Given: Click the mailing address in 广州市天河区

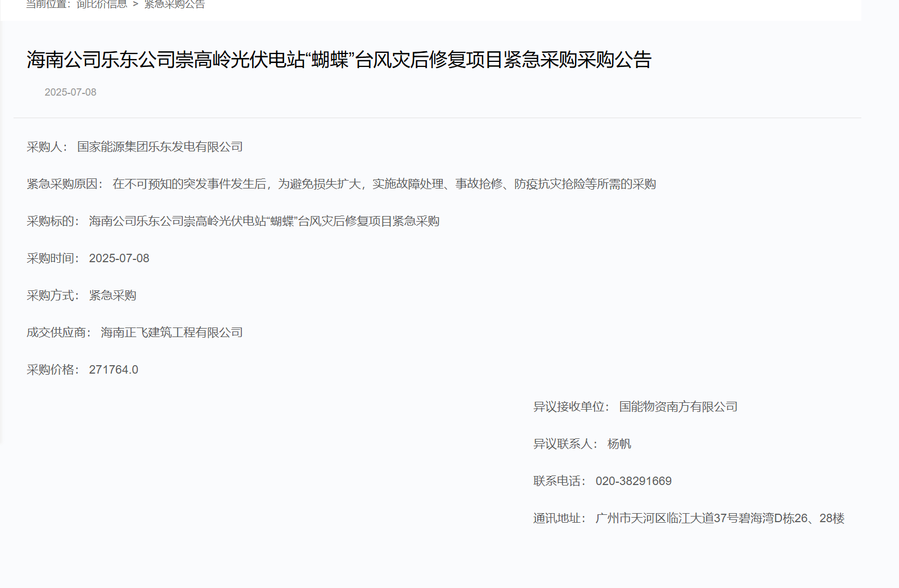Looking at the screenshot, I should tap(720, 518).
